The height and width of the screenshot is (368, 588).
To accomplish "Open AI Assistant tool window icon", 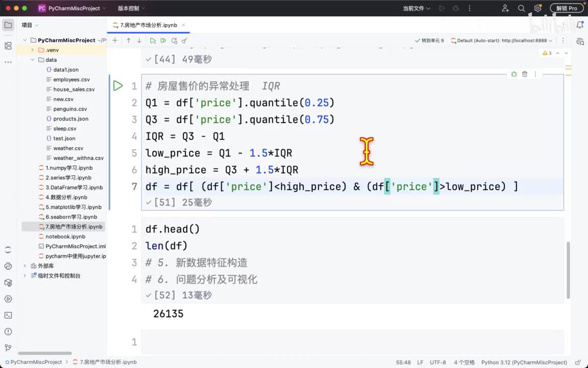I will 580,41.
